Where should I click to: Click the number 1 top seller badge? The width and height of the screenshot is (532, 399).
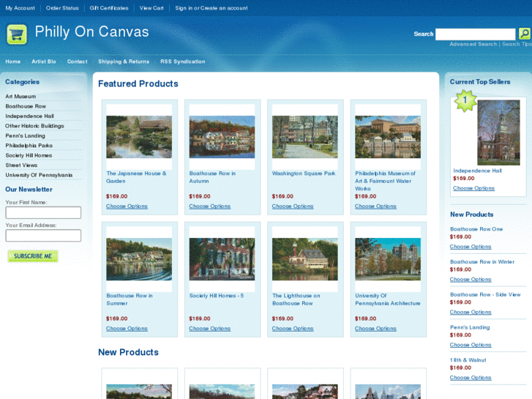[464, 100]
